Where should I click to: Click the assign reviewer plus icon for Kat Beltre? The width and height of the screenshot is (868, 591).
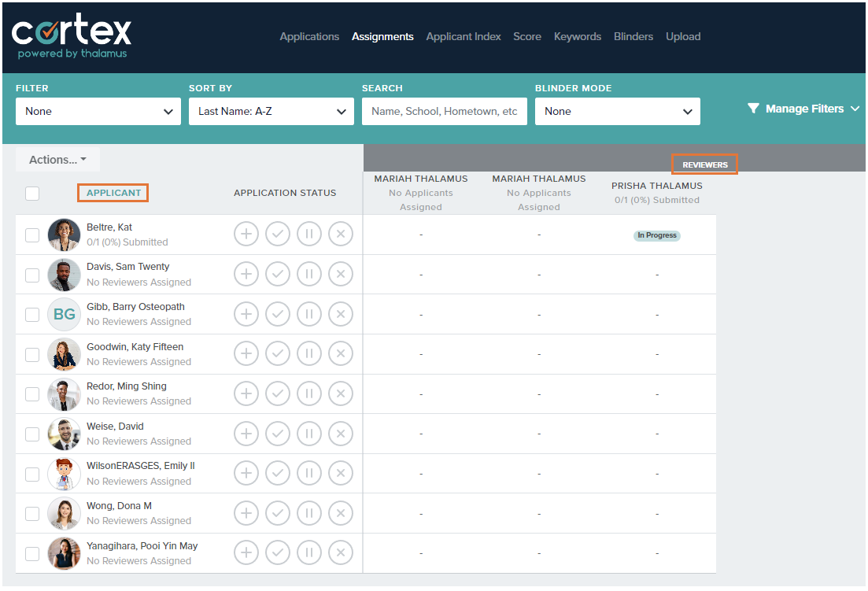point(246,234)
